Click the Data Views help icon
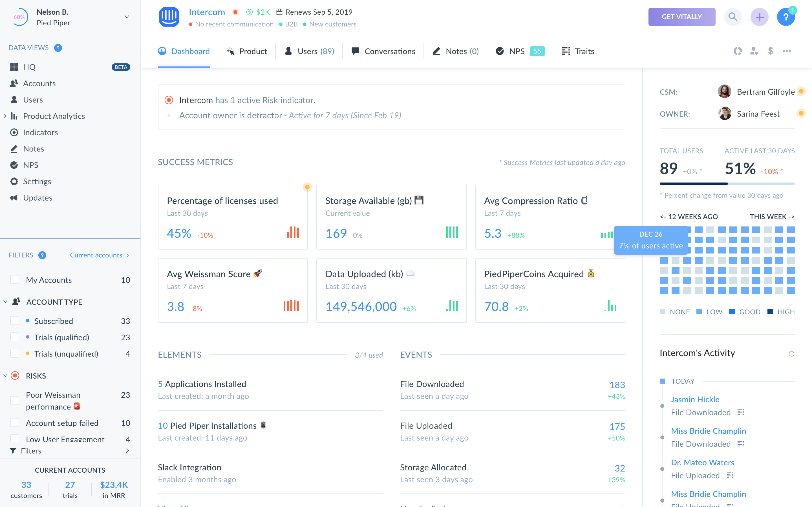The height and width of the screenshot is (507, 812). (58, 48)
